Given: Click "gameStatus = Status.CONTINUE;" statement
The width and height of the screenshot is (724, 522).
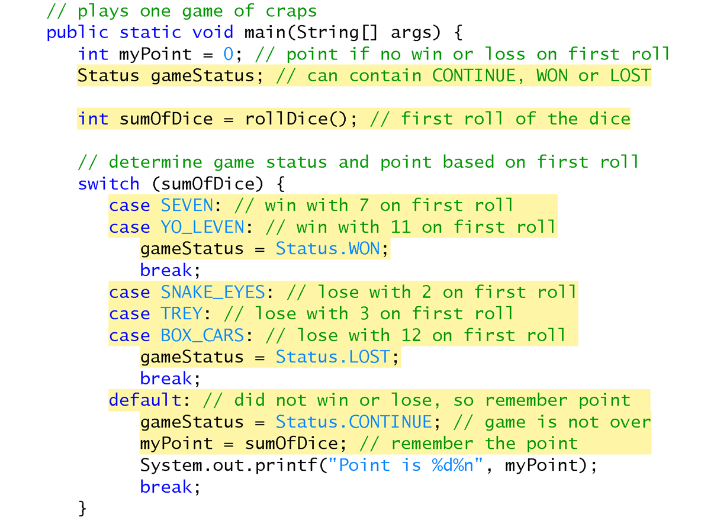Looking at the screenshot, I should tap(291, 422).
